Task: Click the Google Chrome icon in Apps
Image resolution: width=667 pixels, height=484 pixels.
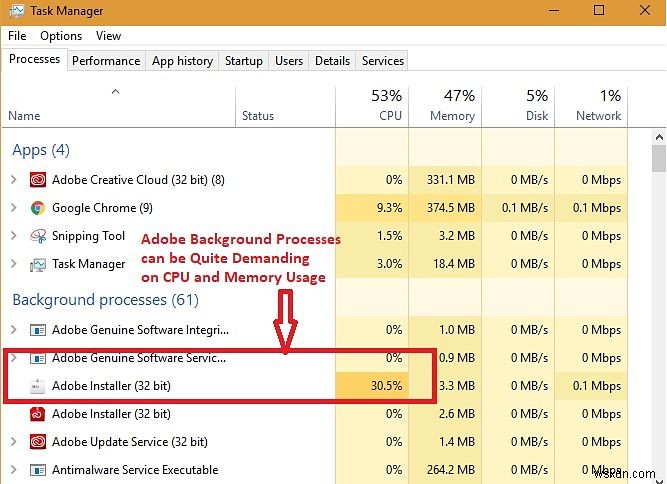Action: [x=38, y=208]
